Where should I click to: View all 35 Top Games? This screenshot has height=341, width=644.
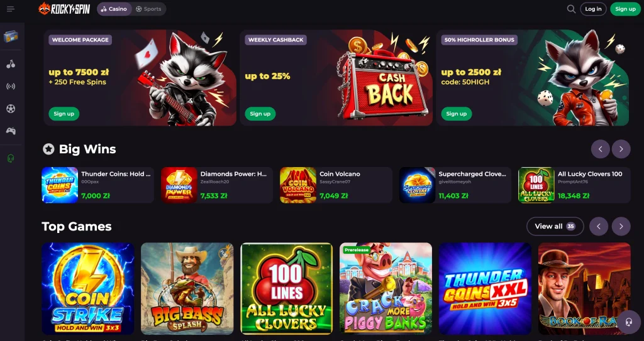[x=555, y=226]
